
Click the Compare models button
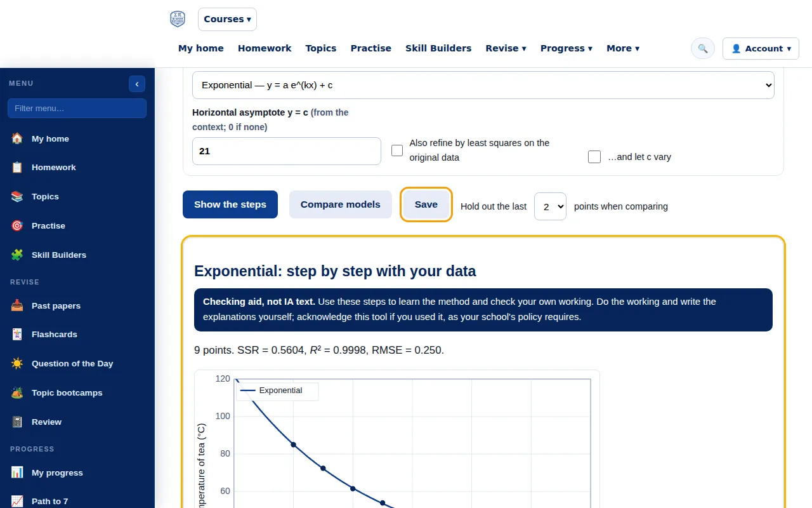click(x=341, y=204)
